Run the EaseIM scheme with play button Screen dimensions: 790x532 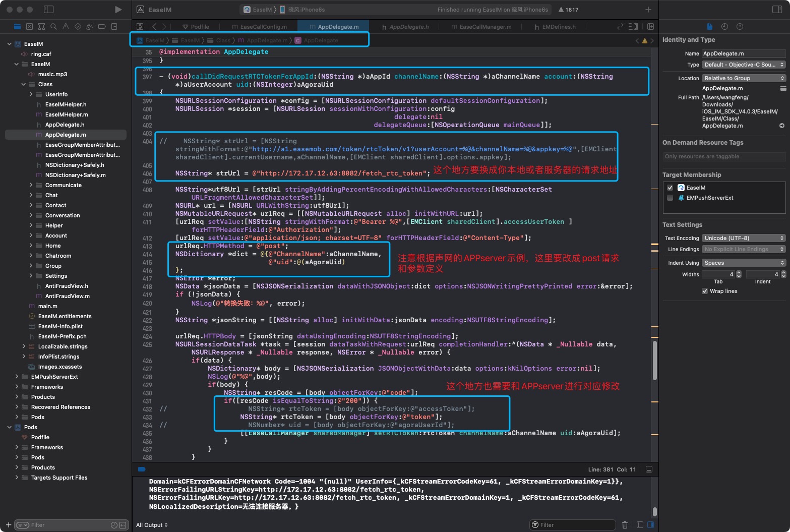(118, 10)
